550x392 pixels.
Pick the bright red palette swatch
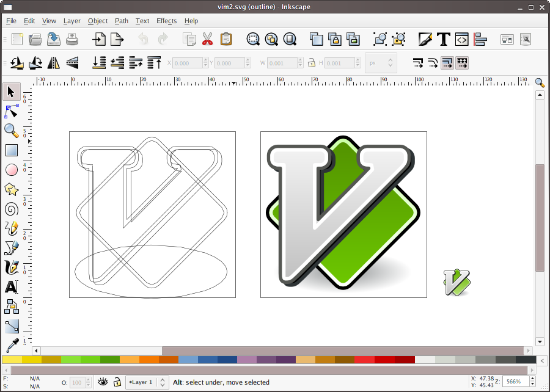[364, 360]
